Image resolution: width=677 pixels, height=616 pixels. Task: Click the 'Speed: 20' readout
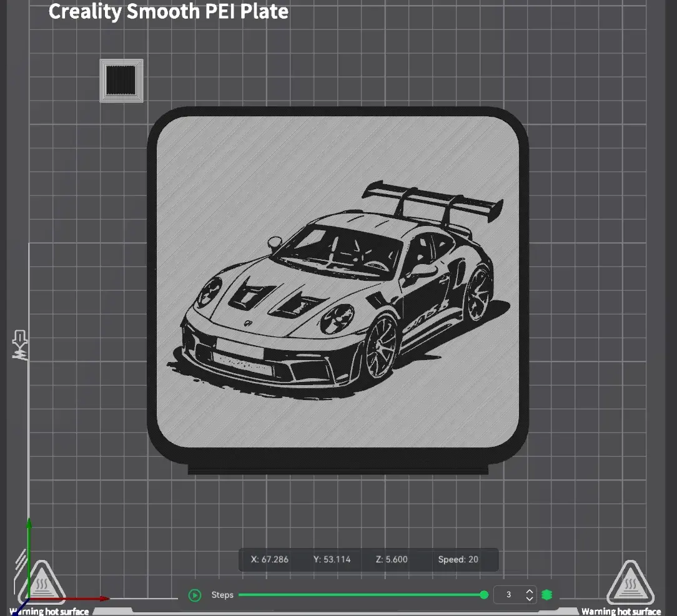point(458,559)
